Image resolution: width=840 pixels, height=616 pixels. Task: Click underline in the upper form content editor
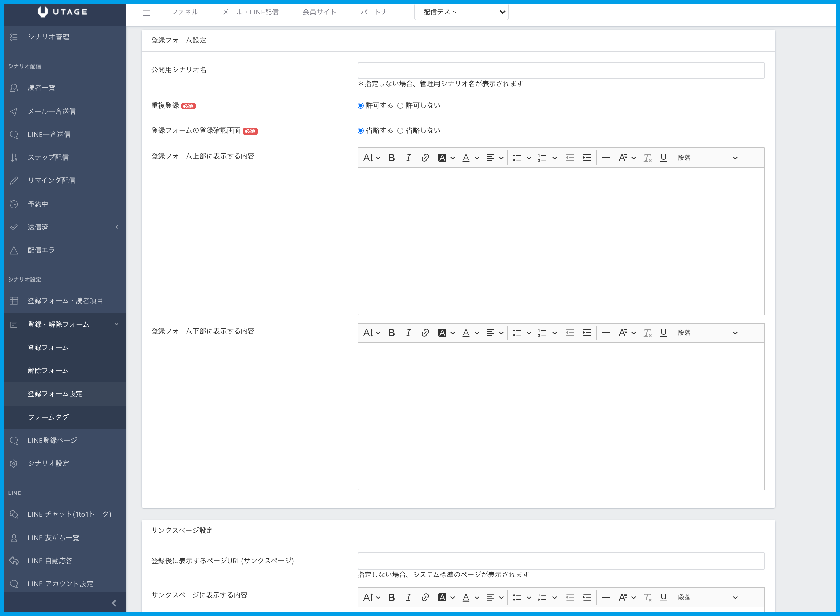[663, 158]
